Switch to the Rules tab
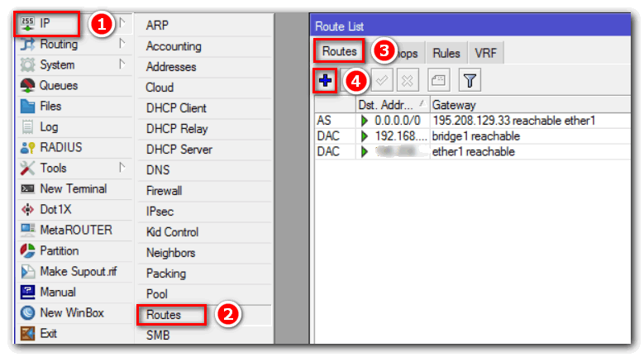Screen dimensions: 644x357 pos(446,53)
